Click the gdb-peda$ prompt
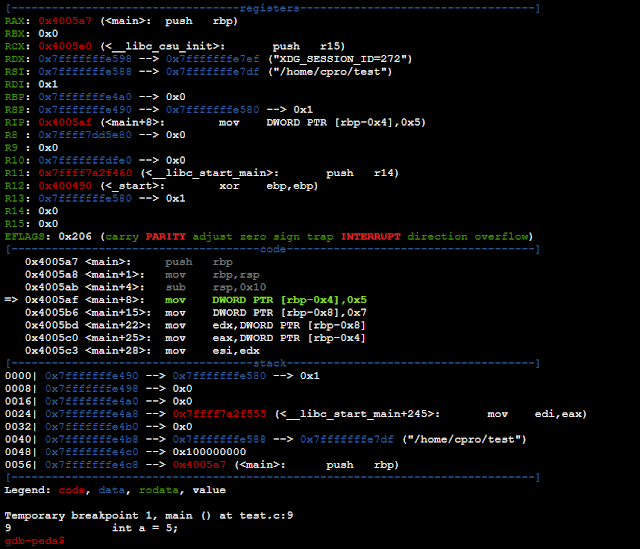The width and height of the screenshot is (640, 549). pyautogui.click(x=35, y=541)
